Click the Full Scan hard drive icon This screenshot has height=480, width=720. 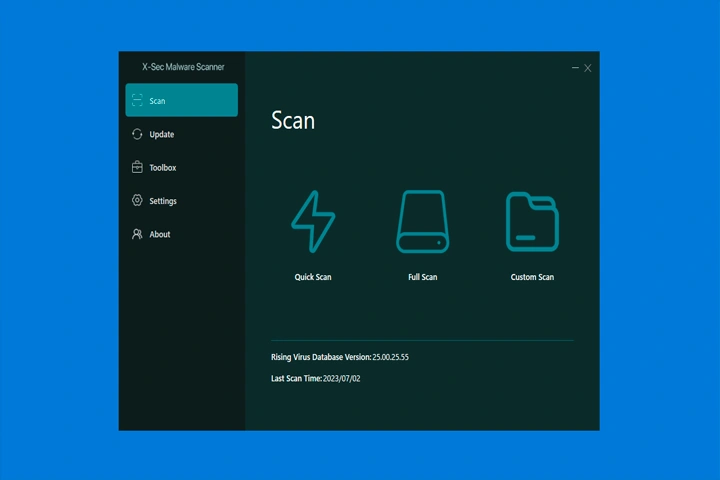click(422, 221)
